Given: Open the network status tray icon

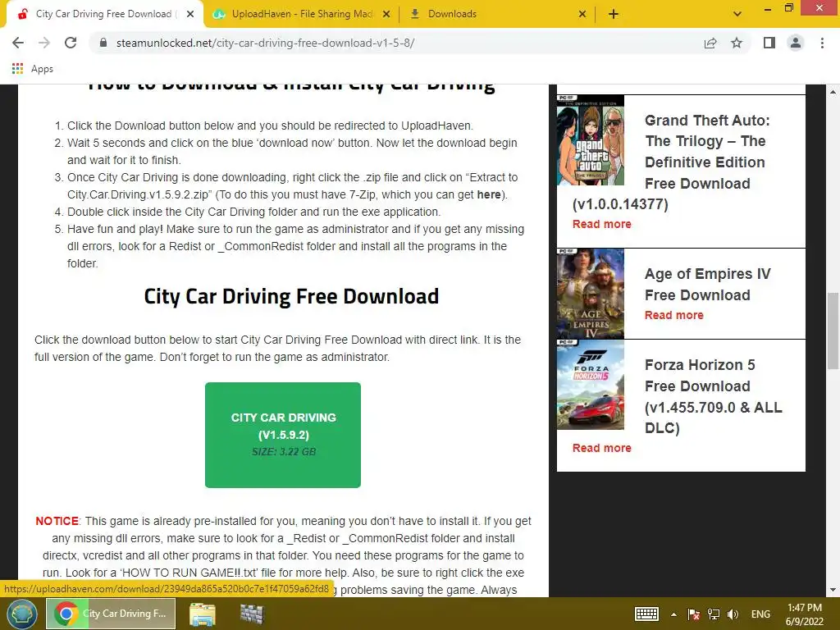Looking at the screenshot, I should (714, 614).
